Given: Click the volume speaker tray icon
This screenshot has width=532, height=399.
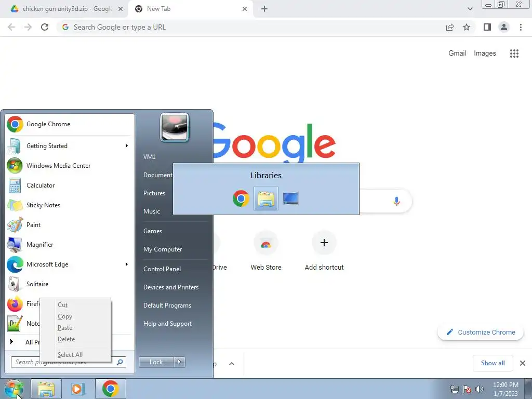Looking at the screenshot, I should (x=480, y=389).
